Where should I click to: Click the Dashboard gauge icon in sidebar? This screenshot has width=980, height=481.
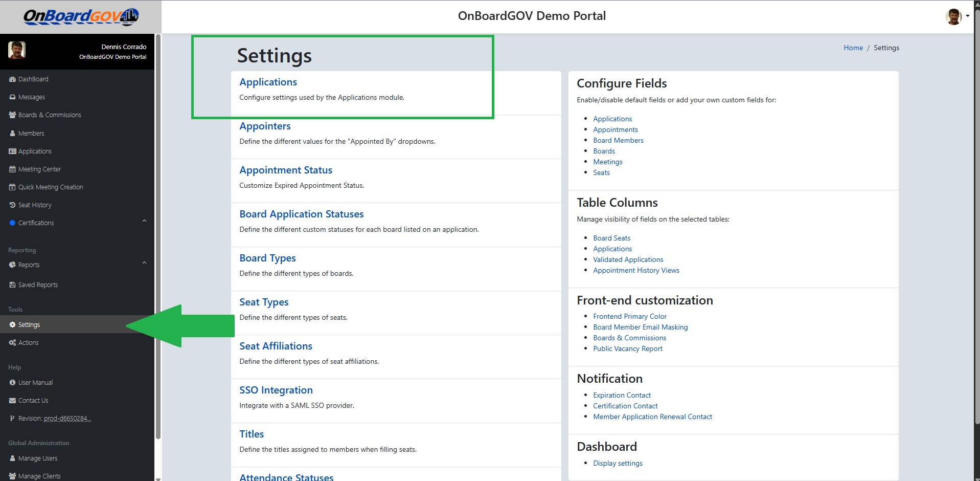coord(12,79)
